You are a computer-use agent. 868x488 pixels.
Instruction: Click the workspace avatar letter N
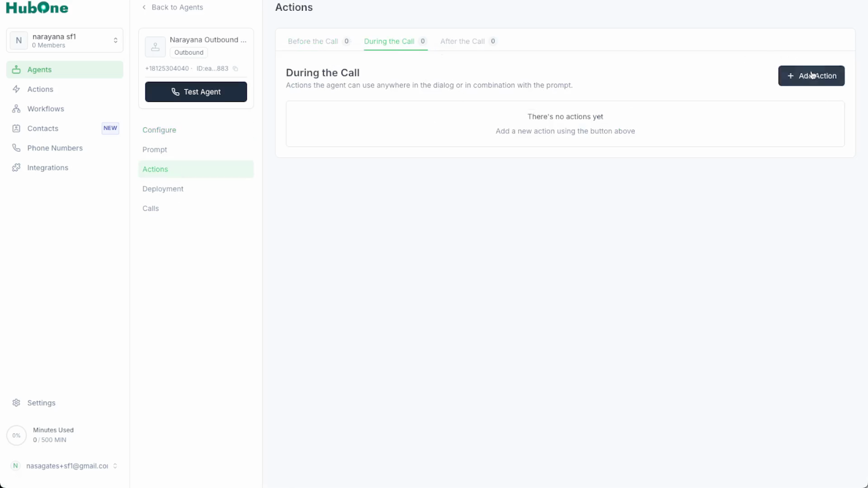point(19,41)
